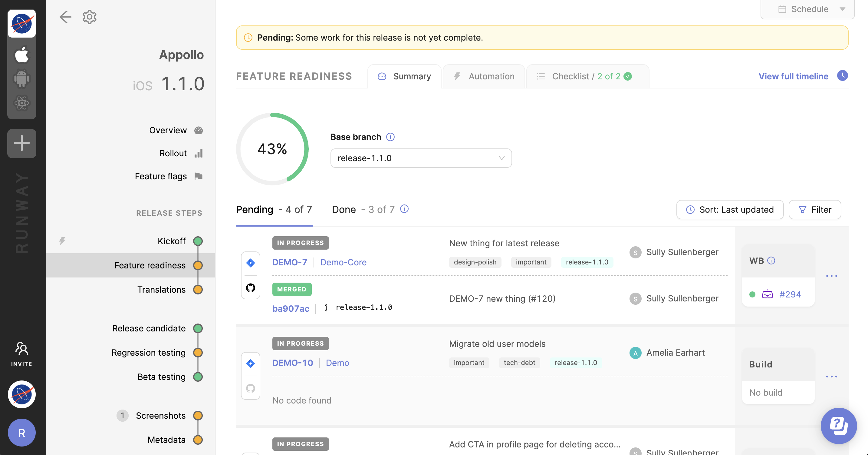Go to Regression testing release step
Screen dimensions: 868x455
(x=149, y=353)
